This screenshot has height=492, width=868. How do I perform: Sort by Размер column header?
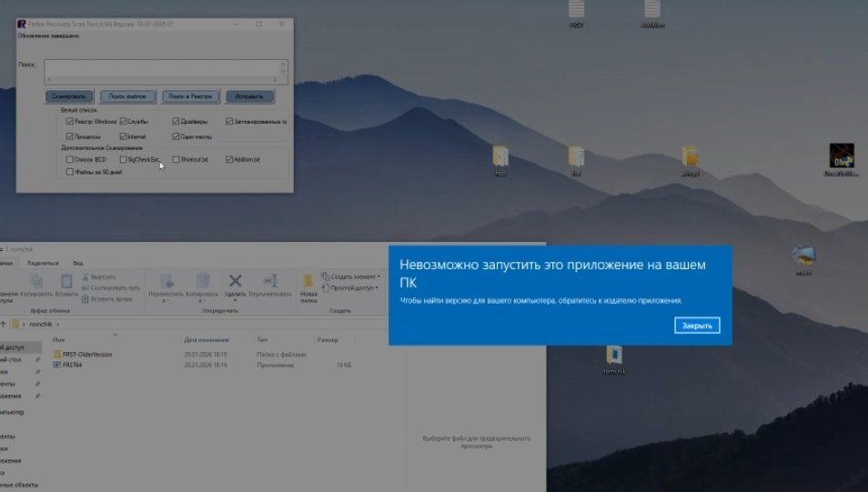[328, 340]
